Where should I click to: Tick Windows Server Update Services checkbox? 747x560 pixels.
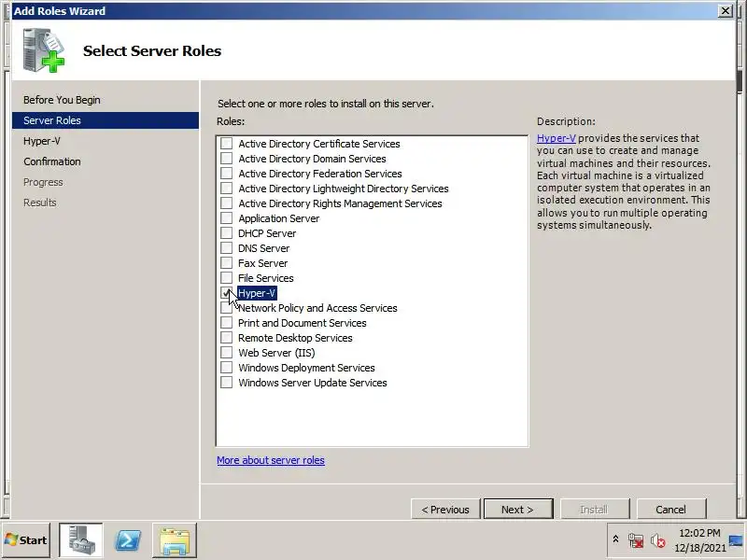(x=226, y=383)
